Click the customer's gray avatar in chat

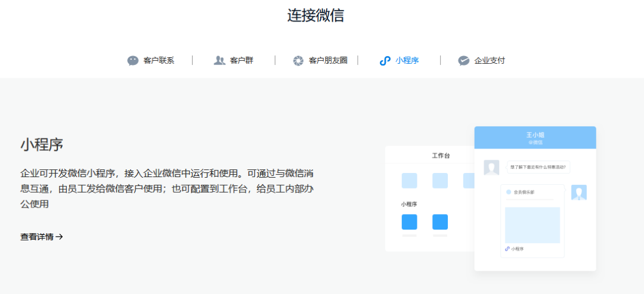click(491, 168)
